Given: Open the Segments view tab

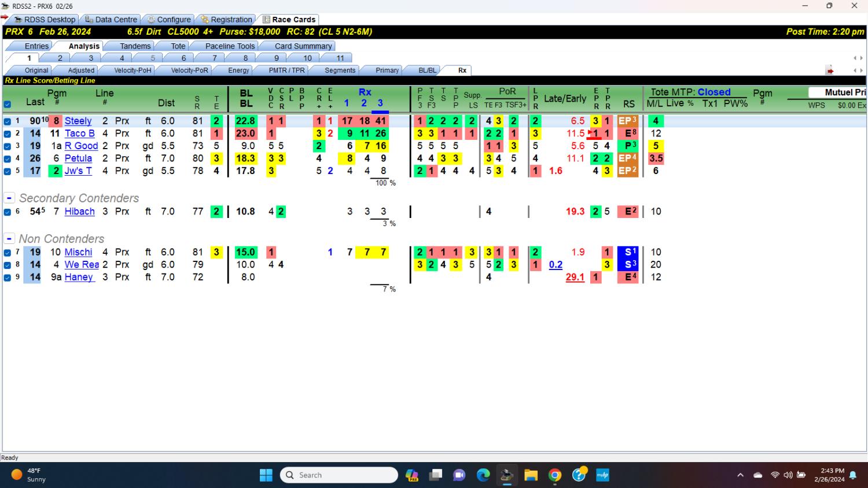Looking at the screenshot, I should tap(340, 71).
